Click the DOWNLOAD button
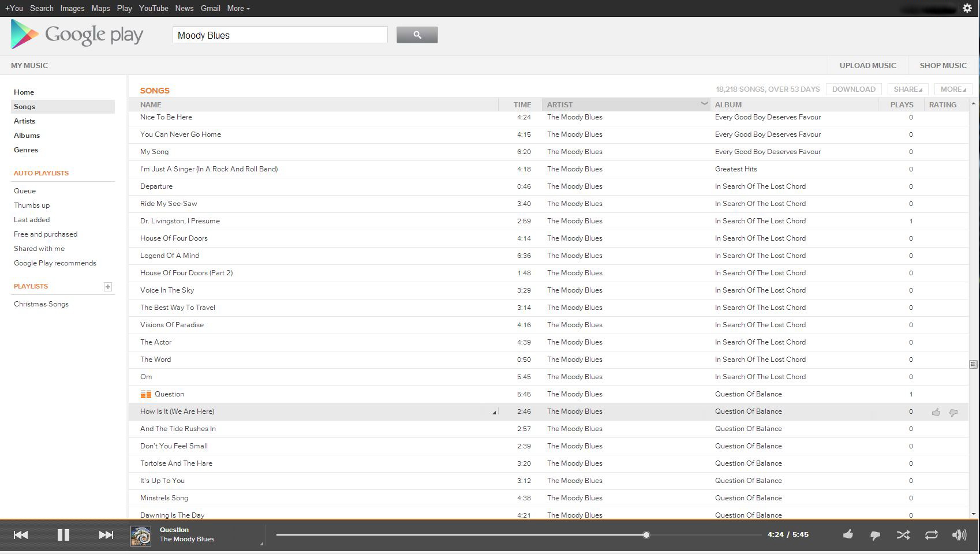Image resolution: width=980 pixels, height=554 pixels. pos(854,89)
